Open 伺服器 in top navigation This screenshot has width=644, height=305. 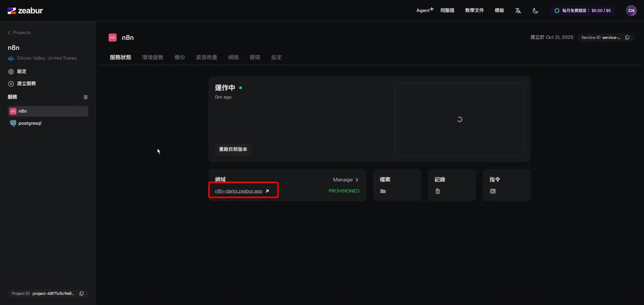point(447,10)
